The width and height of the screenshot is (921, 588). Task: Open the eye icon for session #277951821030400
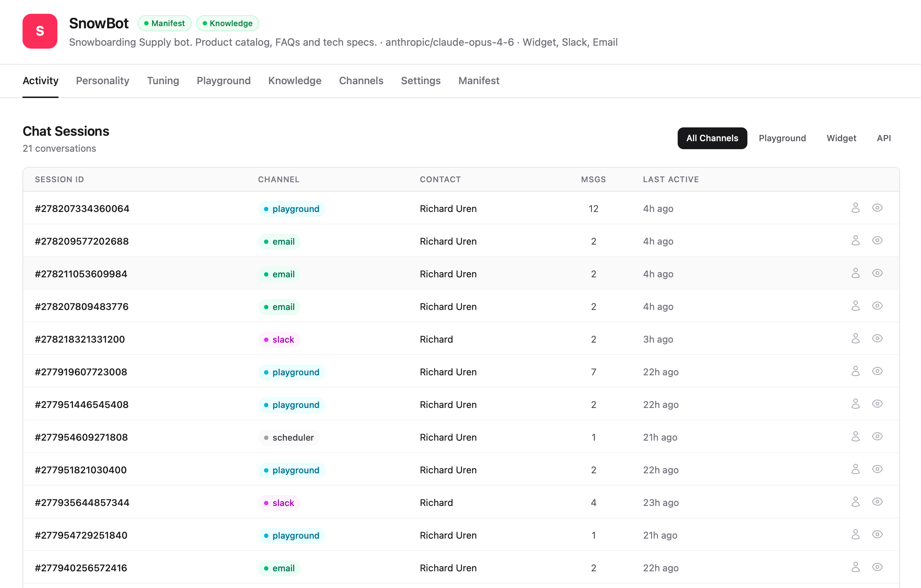(x=877, y=469)
